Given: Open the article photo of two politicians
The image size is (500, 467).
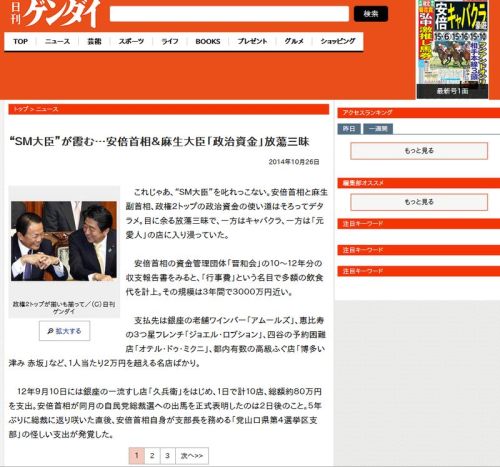Looking at the screenshot, I should [64, 241].
